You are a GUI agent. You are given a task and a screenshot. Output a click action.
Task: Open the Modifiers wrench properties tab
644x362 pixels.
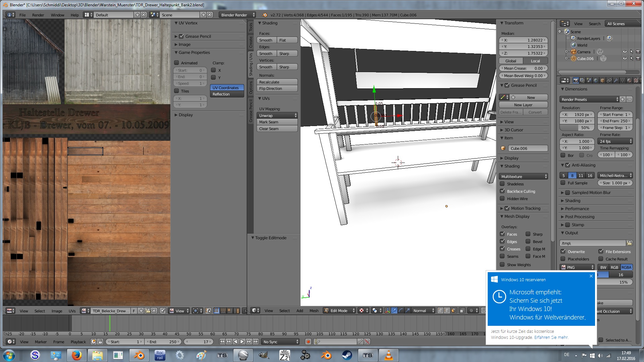616,80
